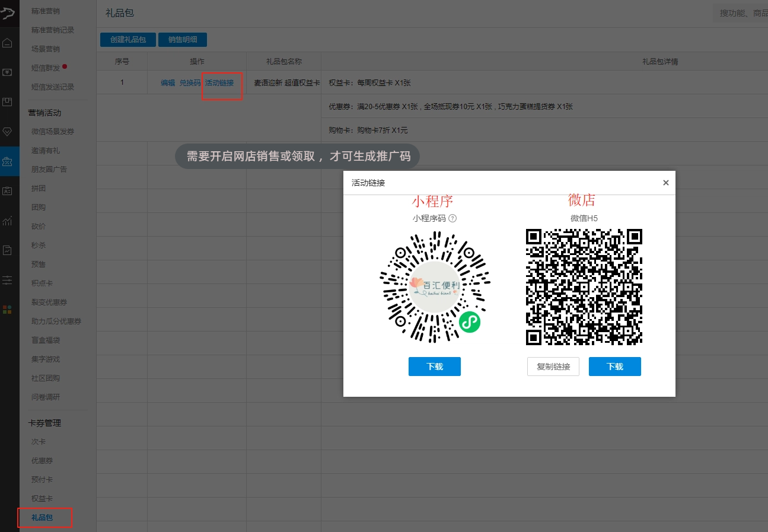The height and width of the screenshot is (532, 768).
Task: Open the goods box icon in left rail
Action: 7,102
